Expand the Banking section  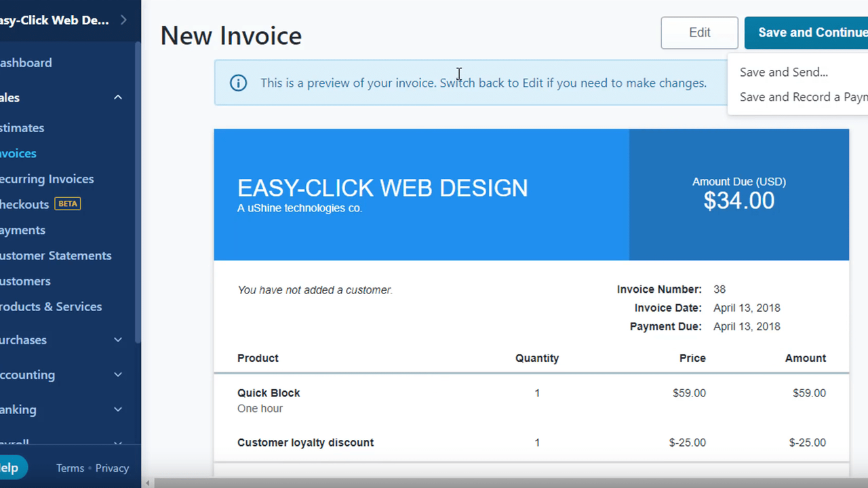click(x=117, y=409)
